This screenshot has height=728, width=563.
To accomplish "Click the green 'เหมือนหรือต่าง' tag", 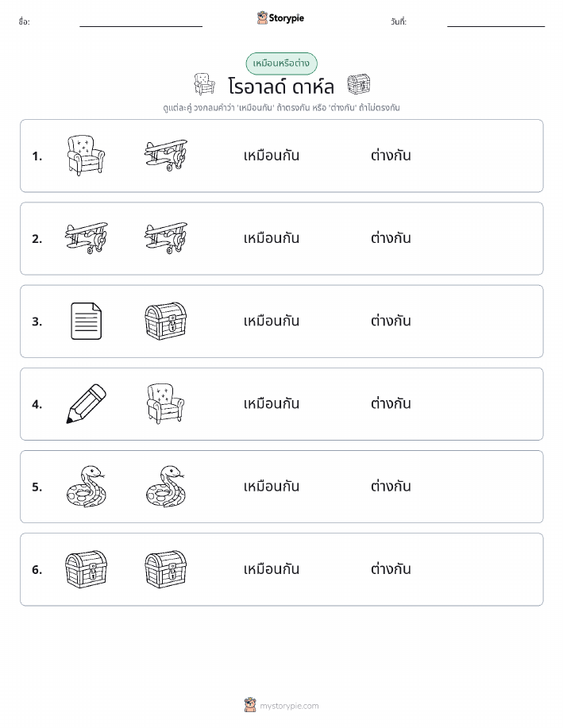I will coord(281,64).
